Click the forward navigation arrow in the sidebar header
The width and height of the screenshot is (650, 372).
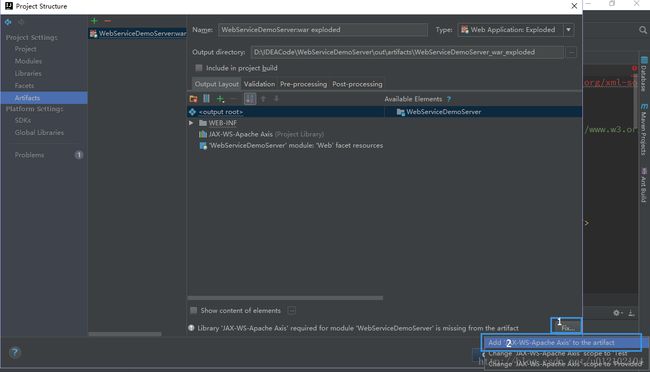(21, 22)
